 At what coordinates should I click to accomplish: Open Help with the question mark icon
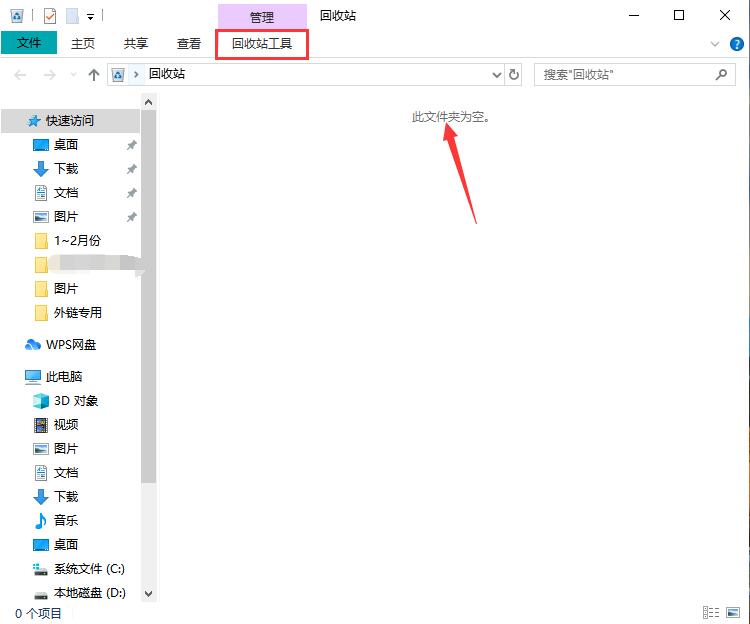pos(737,44)
